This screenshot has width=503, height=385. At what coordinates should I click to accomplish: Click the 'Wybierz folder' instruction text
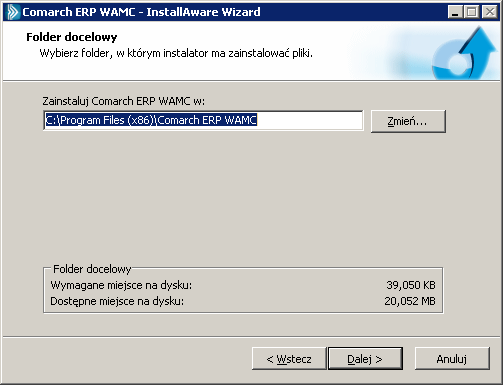coord(176,53)
